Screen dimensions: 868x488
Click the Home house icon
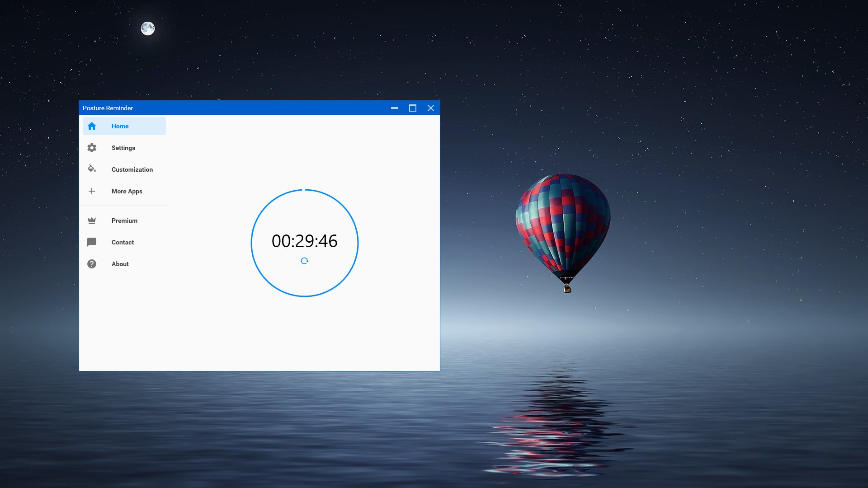tap(92, 126)
